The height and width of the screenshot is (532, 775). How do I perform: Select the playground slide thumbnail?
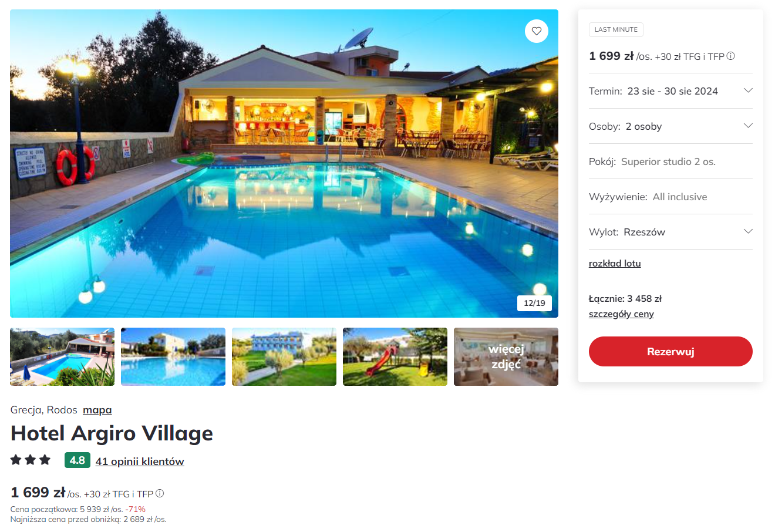coord(395,357)
